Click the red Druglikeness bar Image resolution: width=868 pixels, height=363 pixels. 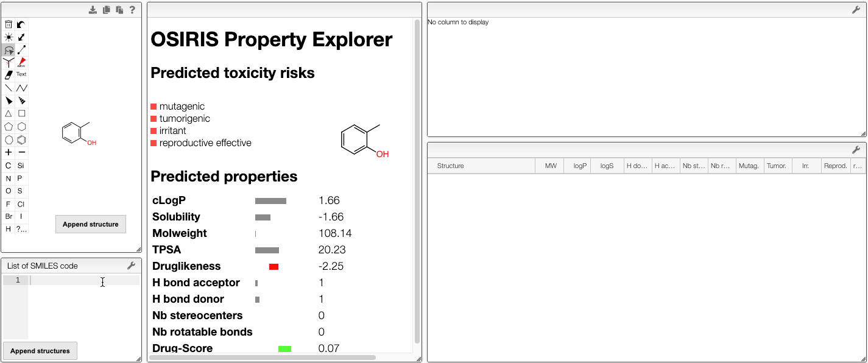pos(273,267)
